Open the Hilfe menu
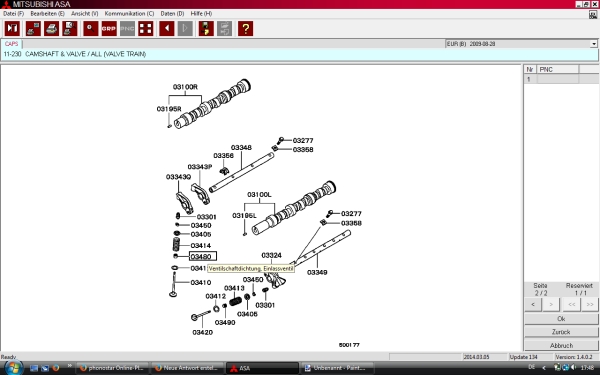600x375 pixels. click(201, 13)
